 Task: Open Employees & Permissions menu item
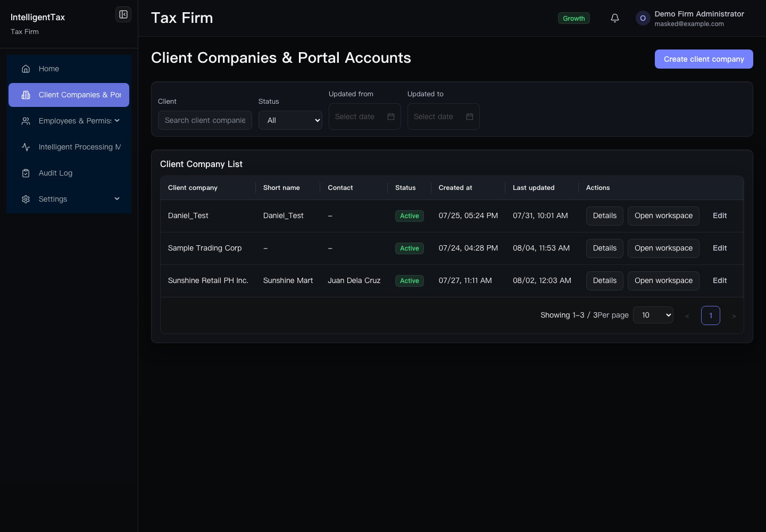click(69, 121)
